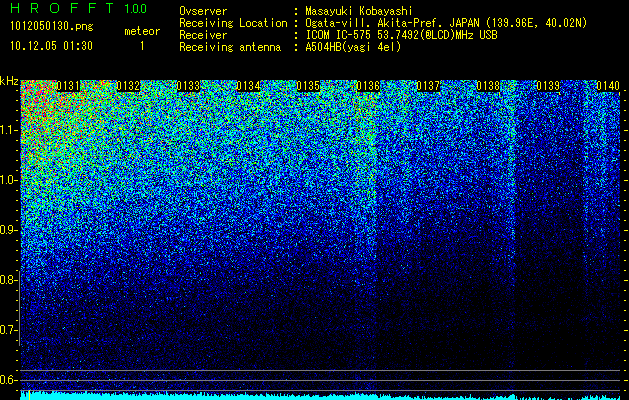The width and height of the screenshot is (629, 400).
Task: Select the file name 1012050130.png
Action: coord(51,27)
